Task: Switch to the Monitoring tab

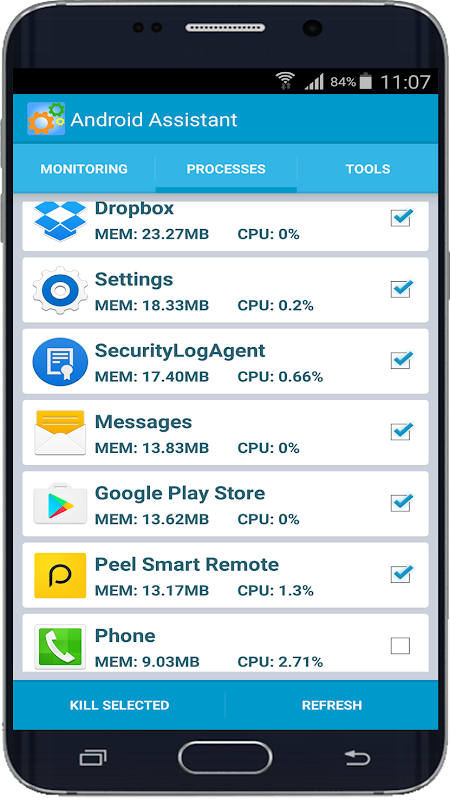Action: [84, 169]
